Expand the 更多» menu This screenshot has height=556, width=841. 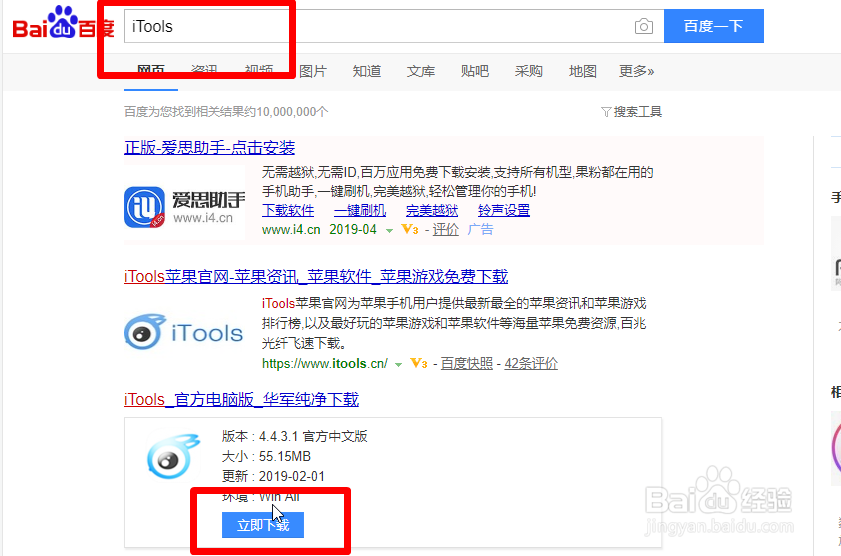click(x=637, y=71)
